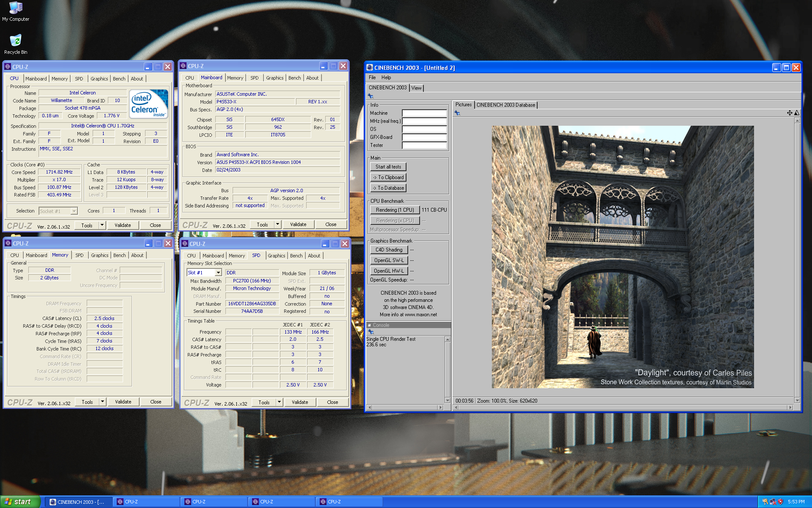Image resolution: width=812 pixels, height=508 pixels.
Task: Select the Recycle Bin desktop icon
Action: 16,44
